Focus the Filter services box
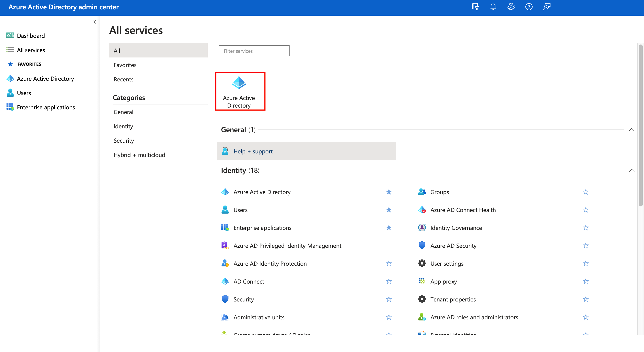The width and height of the screenshot is (644, 352). [254, 51]
